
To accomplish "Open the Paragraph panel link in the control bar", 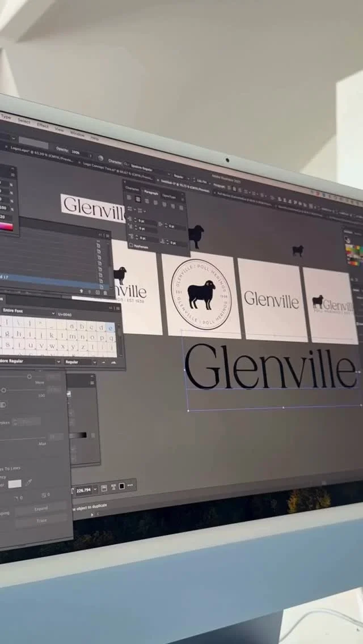I will tap(219, 185).
